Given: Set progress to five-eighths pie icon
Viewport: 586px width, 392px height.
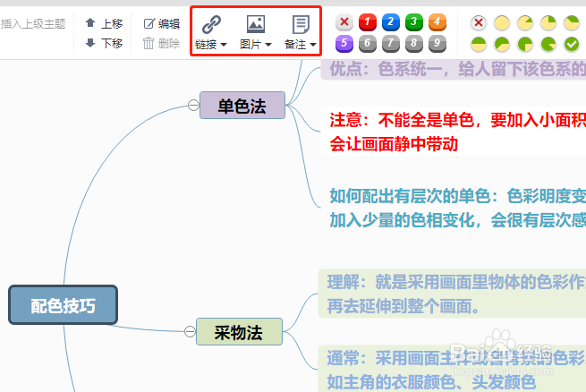Looking at the screenshot, I should tap(502, 45).
